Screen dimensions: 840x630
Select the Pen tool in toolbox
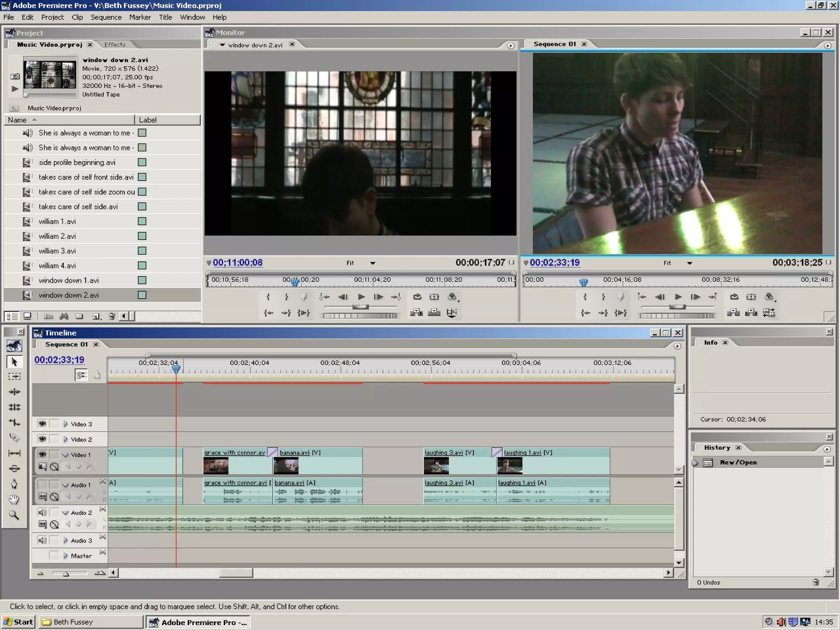(14, 484)
